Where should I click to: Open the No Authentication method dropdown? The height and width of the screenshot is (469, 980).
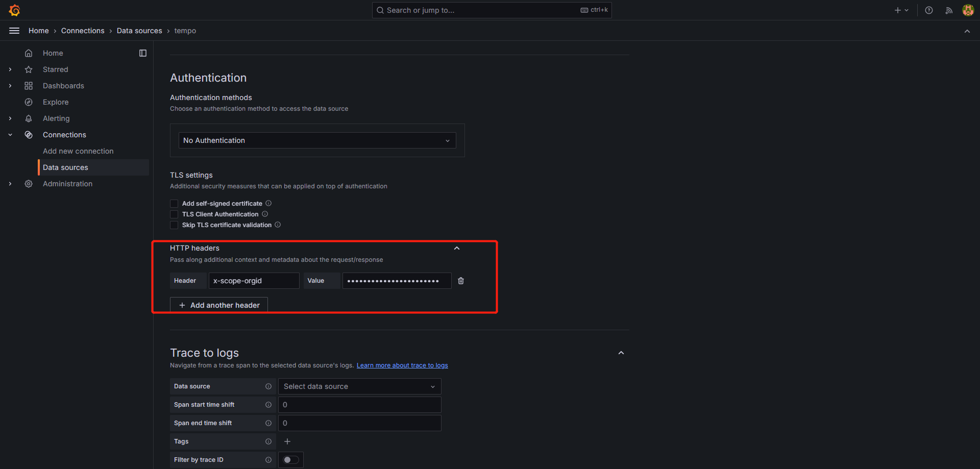coord(317,140)
